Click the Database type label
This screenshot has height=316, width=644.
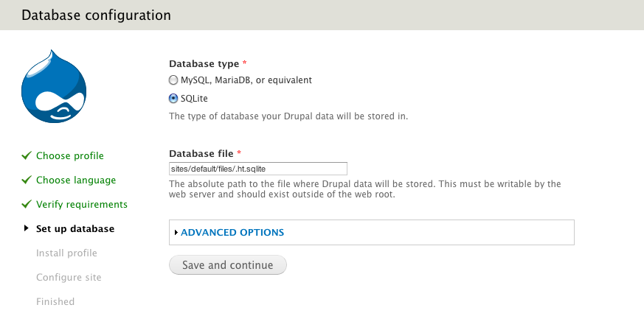pos(204,64)
